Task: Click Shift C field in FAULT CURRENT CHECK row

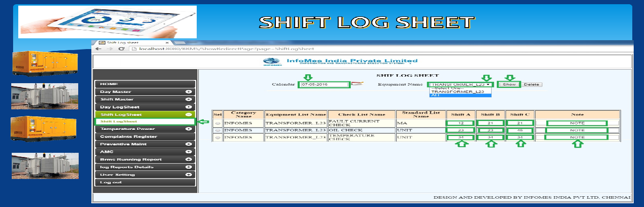Action: coord(520,123)
